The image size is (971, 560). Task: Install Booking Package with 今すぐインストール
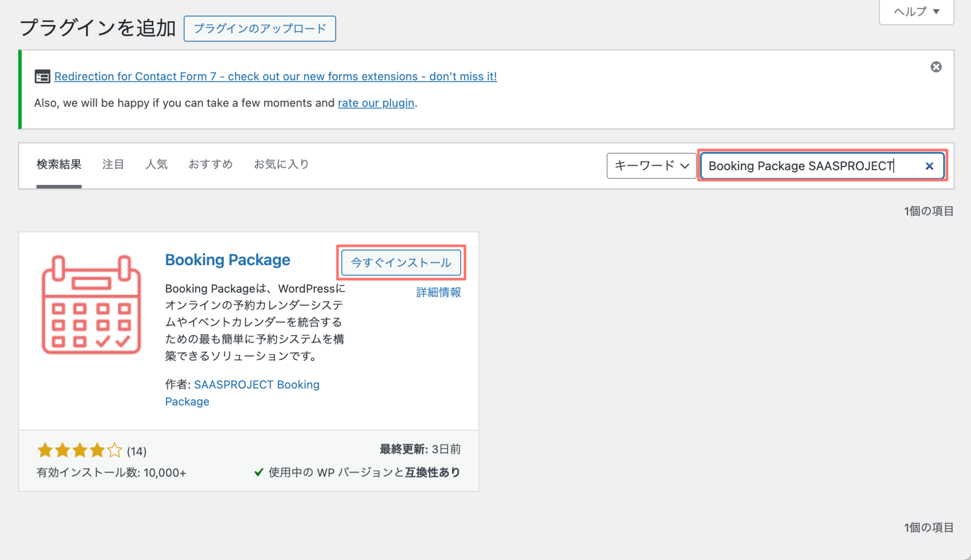pyautogui.click(x=401, y=262)
